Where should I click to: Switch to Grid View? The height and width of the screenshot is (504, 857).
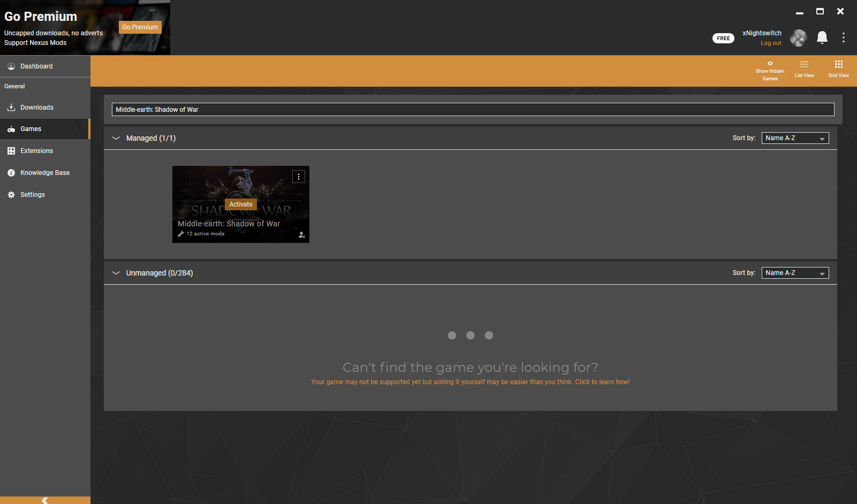(838, 68)
